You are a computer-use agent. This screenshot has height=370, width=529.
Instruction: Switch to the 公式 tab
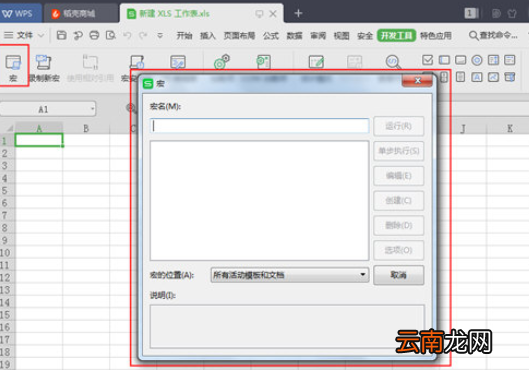(x=271, y=35)
